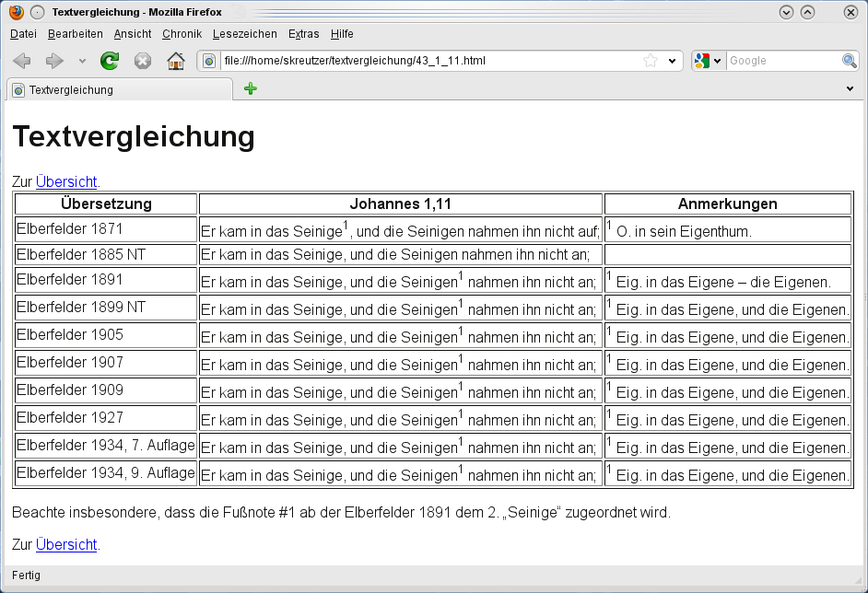Expand the URL bar history dropdown

[672, 61]
